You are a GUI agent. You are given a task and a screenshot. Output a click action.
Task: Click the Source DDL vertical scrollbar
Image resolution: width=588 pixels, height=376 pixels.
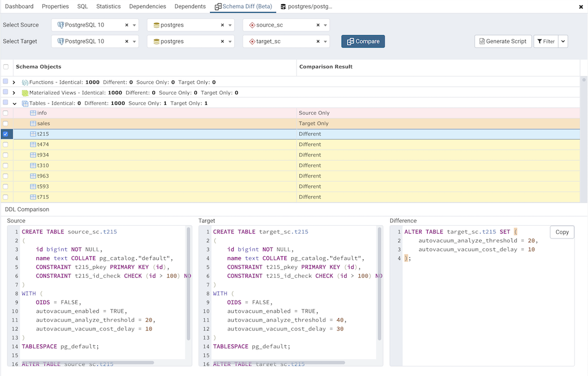pyautogui.click(x=188, y=283)
